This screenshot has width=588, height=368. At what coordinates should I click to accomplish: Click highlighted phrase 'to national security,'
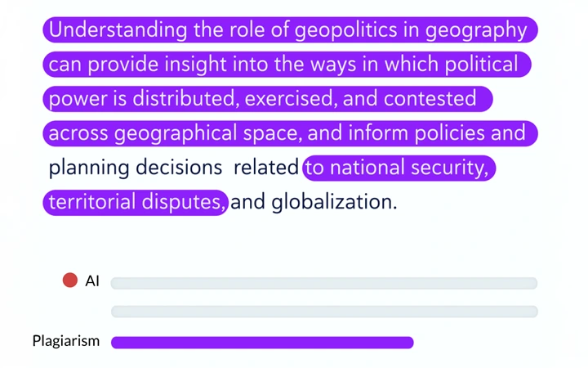pos(399,168)
